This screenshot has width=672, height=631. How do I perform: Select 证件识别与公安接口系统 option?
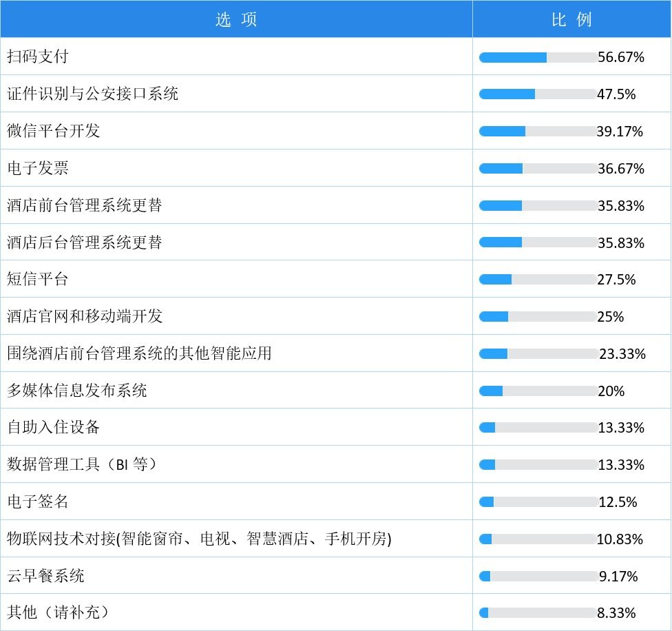click(92, 94)
